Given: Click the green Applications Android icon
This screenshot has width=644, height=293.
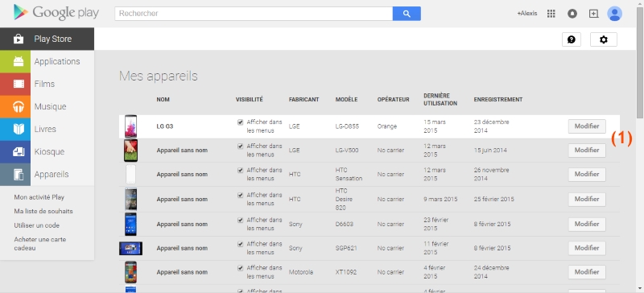Looking at the screenshot, I should (x=18, y=62).
